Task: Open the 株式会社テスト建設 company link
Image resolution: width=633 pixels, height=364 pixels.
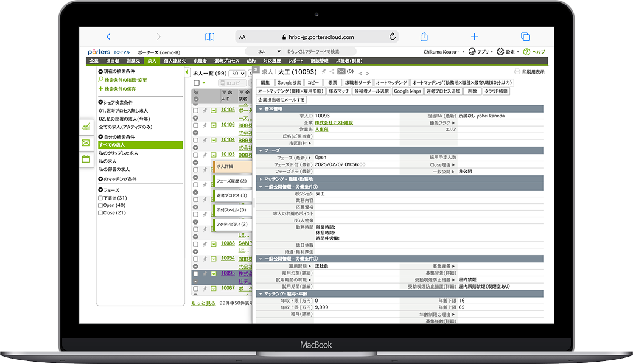Action: [x=334, y=123]
